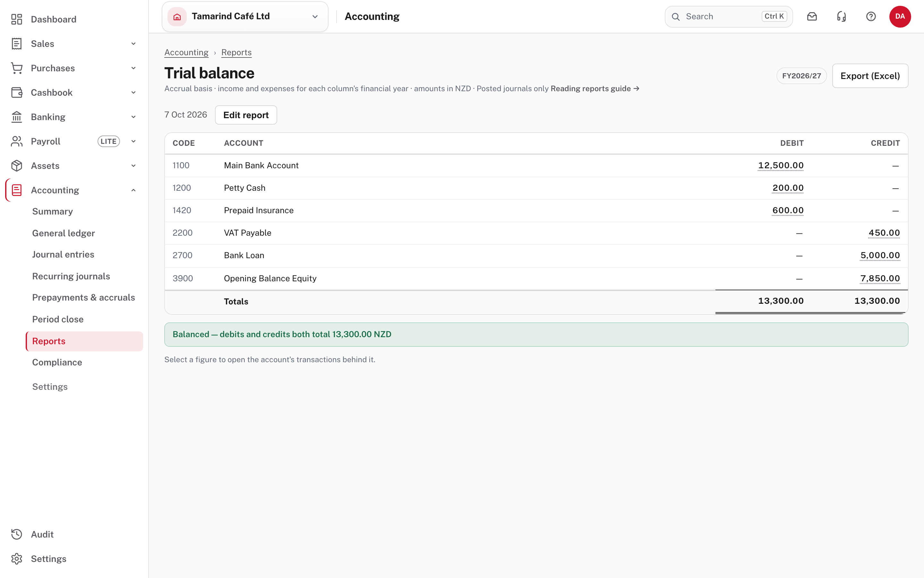Image resolution: width=924 pixels, height=578 pixels.
Task: Open the Tamarind Café Ltd company dropdown
Action: tap(245, 16)
